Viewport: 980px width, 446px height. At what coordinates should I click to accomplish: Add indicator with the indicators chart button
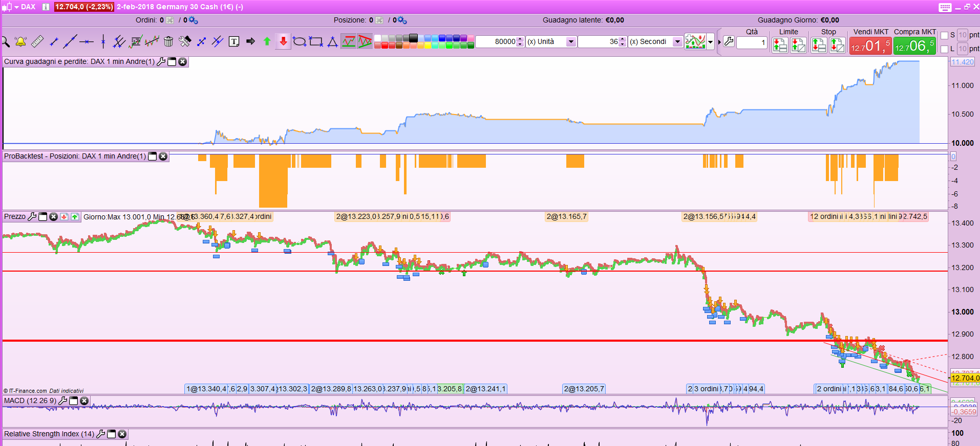695,42
